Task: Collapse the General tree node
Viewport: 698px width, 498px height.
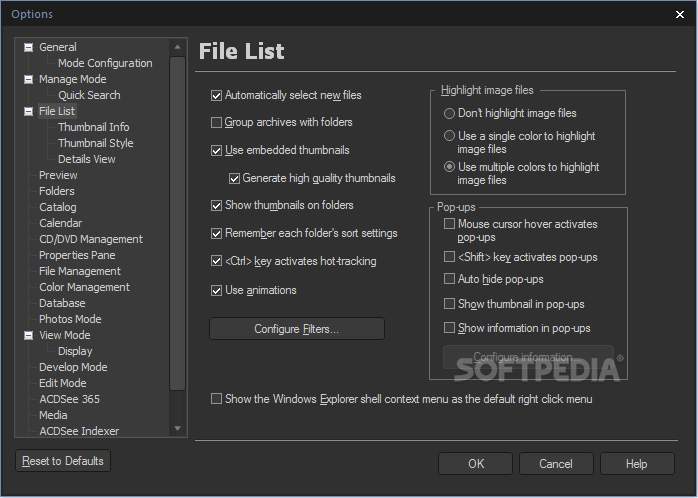Action: pyautogui.click(x=28, y=47)
